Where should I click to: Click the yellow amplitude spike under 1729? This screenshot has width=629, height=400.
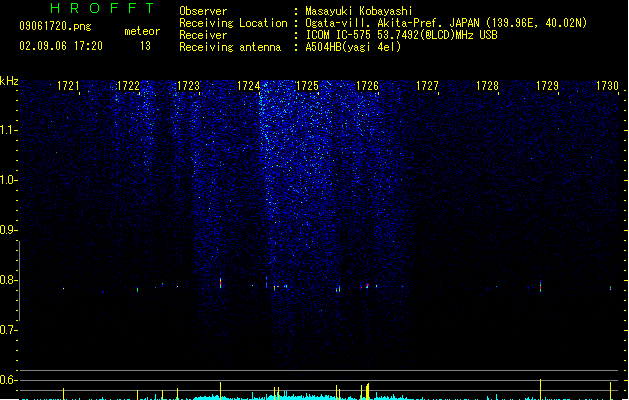(540, 389)
